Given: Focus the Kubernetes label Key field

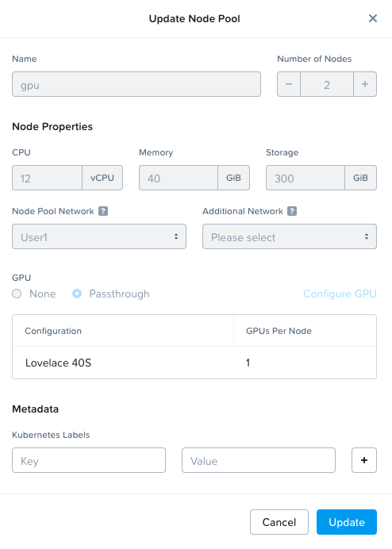Looking at the screenshot, I should pos(89,460).
